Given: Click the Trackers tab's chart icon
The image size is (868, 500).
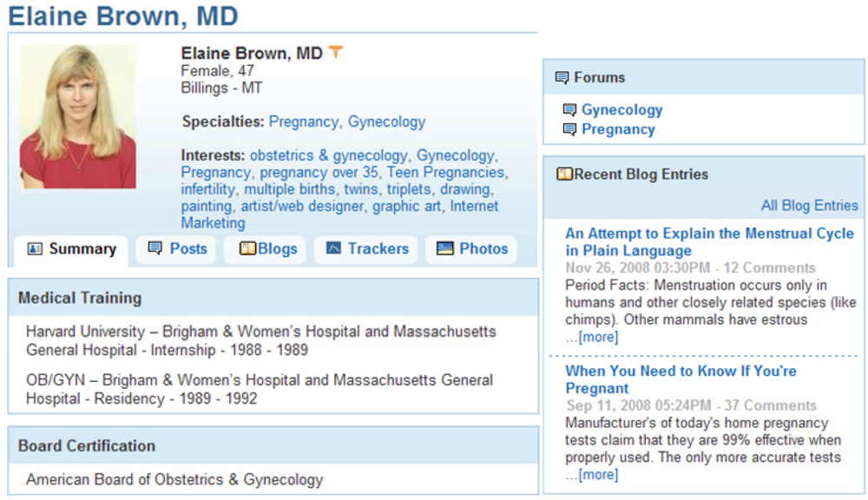Looking at the screenshot, I should coord(333,249).
